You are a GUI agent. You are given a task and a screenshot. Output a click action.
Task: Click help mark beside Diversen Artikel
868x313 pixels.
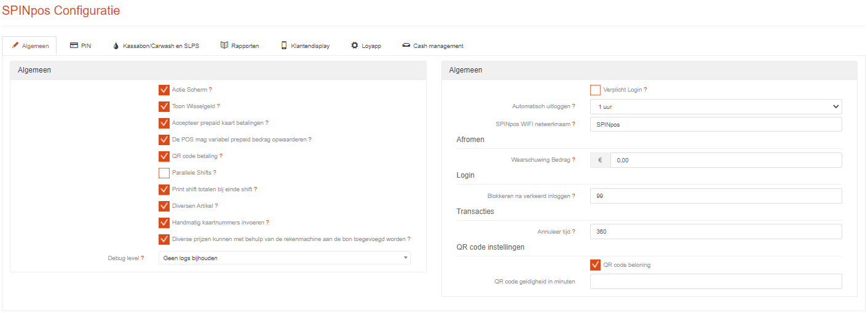coord(216,206)
